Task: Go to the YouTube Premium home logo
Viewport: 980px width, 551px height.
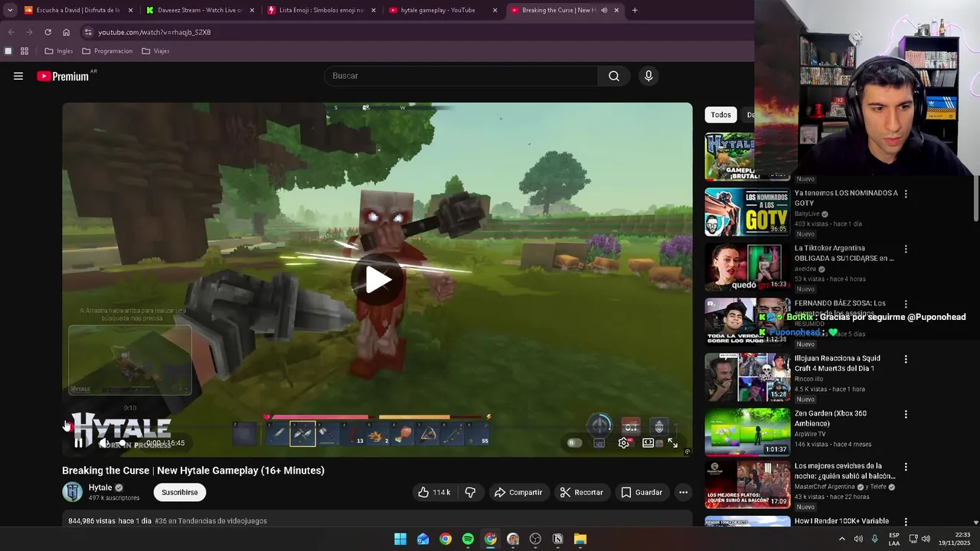Action: 63,76
